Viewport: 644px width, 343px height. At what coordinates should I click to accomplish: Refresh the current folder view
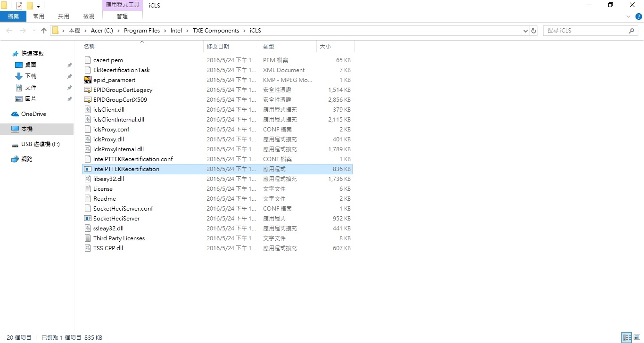click(x=534, y=31)
